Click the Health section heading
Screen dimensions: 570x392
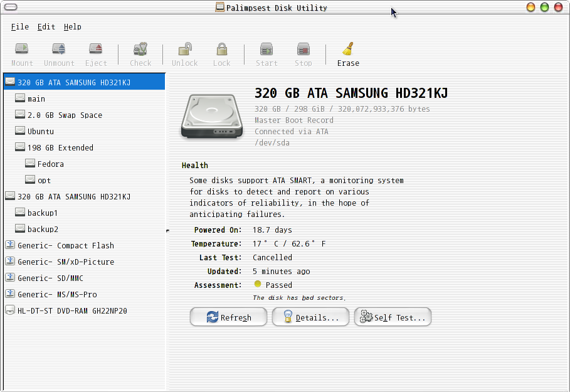coord(195,166)
